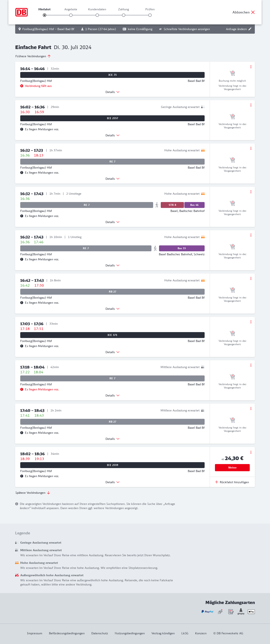Expand Details for the ICE 75 connection
270x644 pixels.
tap(112, 92)
